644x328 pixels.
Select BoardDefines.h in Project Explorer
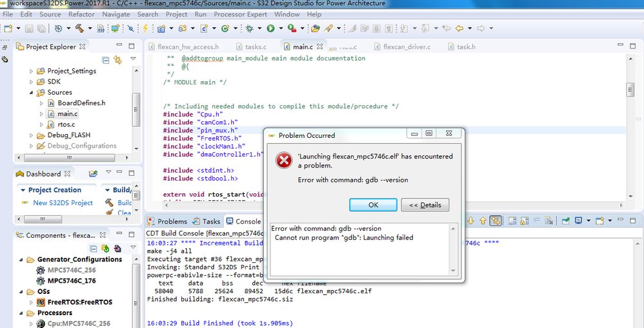[81, 103]
